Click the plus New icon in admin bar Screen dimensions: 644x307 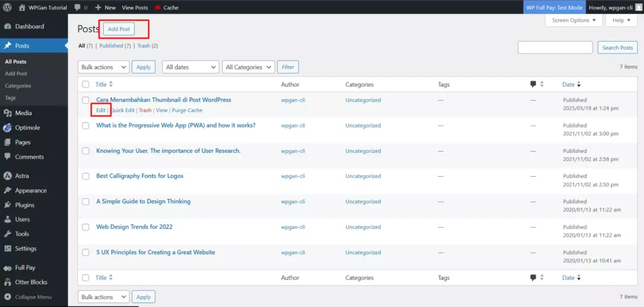(x=98, y=8)
